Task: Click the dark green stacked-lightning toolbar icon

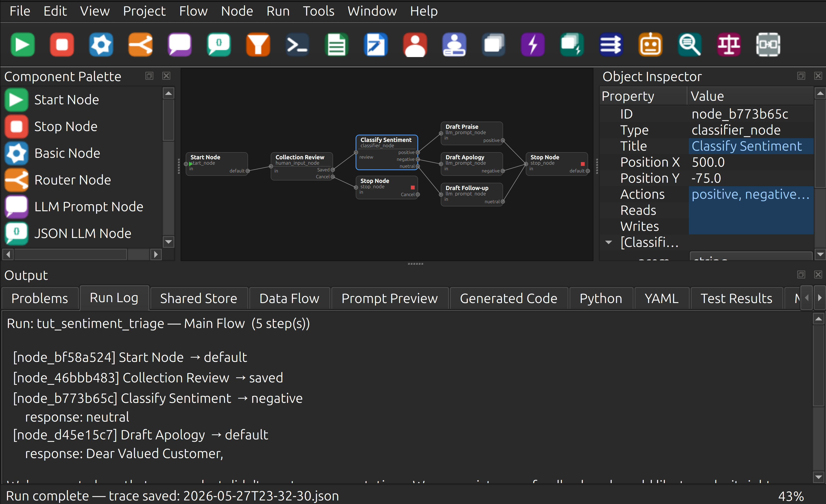Action: pyautogui.click(x=572, y=45)
